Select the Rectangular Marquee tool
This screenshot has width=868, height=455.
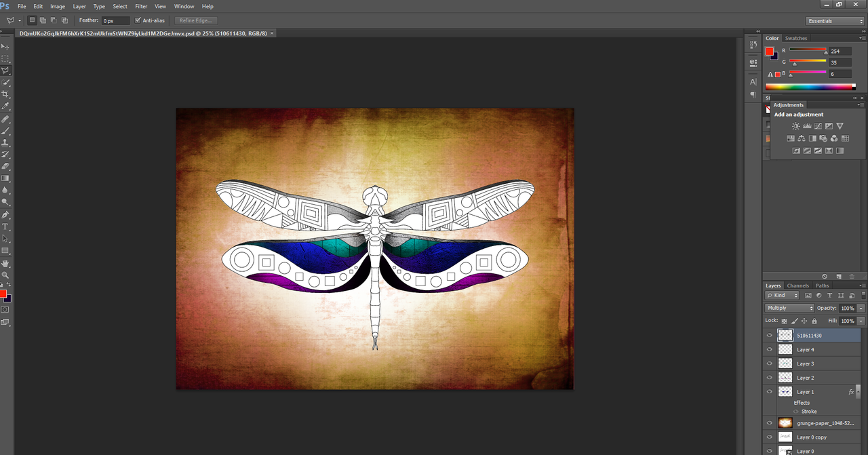coord(5,58)
